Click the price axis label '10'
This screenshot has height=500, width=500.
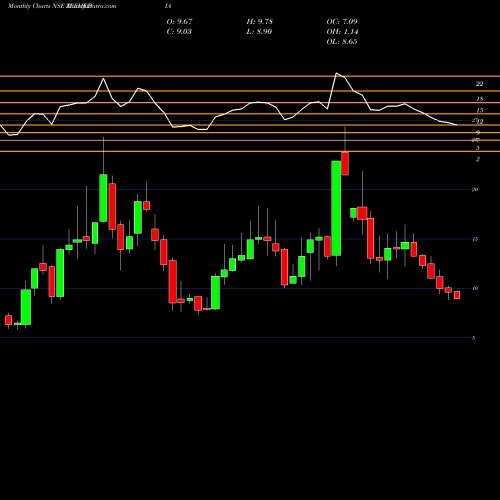pyautogui.click(x=475, y=288)
